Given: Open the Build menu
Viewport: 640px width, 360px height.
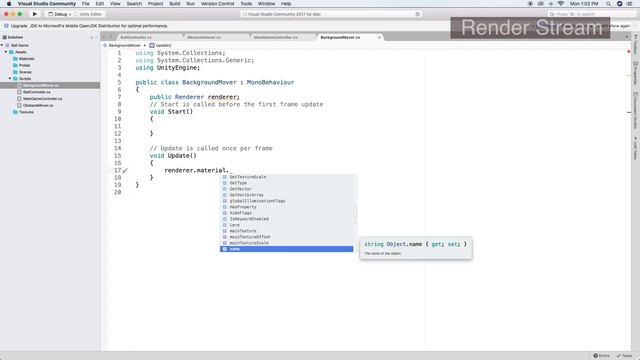Looking at the screenshot, I should point(175,4).
